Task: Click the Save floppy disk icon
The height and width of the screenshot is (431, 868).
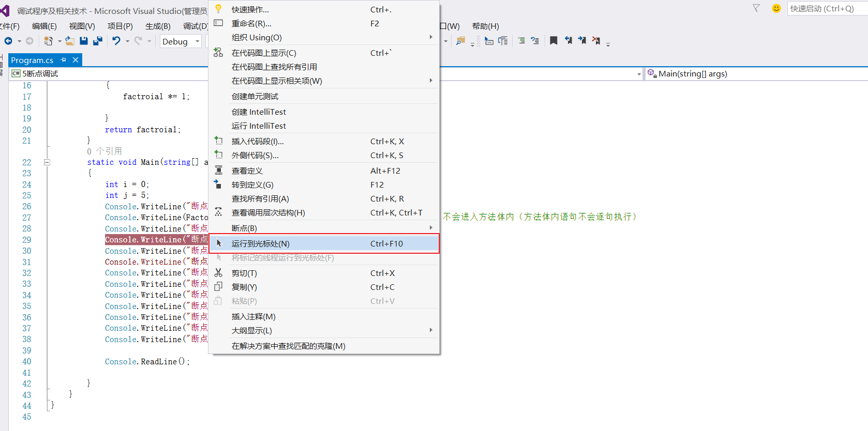Action: pos(84,41)
